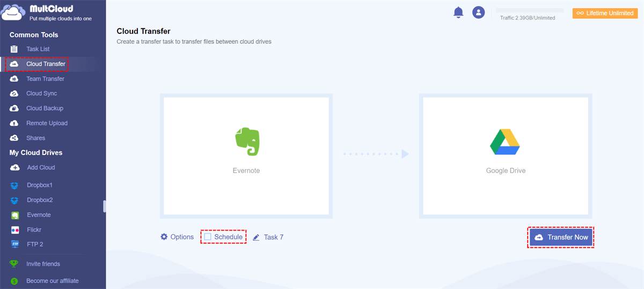Open Cloud Sync tool

pyautogui.click(x=41, y=93)
